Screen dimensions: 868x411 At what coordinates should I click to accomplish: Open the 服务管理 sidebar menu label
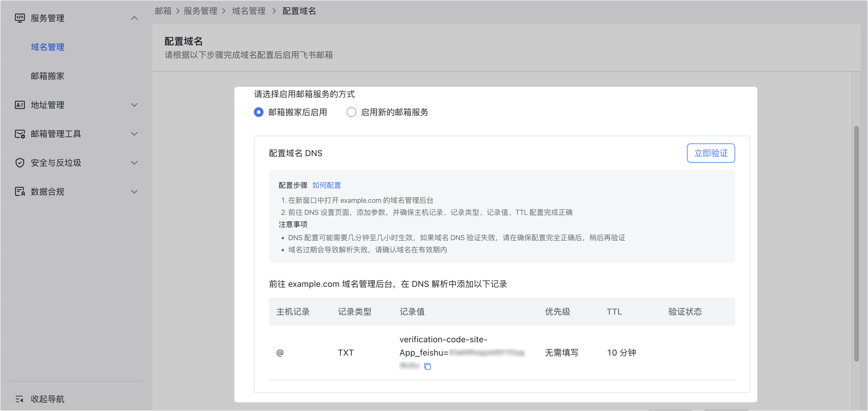(x=48, y=18)
